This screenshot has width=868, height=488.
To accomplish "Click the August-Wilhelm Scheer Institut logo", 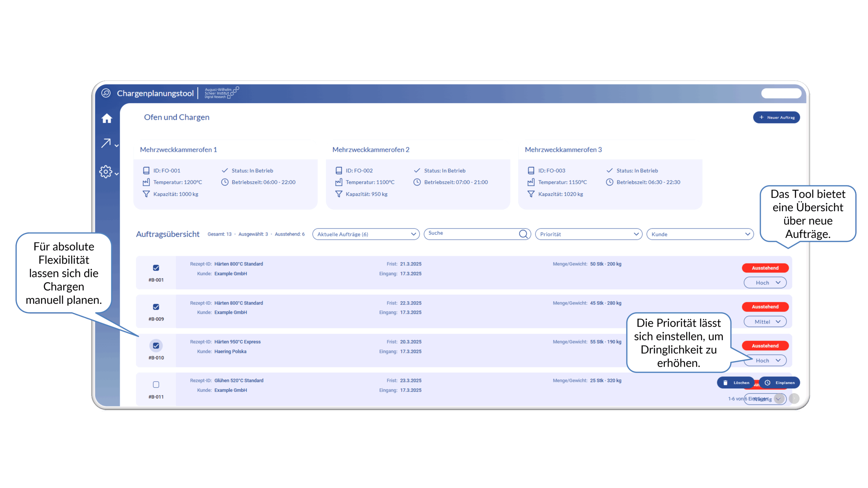I will click(221, 93).
